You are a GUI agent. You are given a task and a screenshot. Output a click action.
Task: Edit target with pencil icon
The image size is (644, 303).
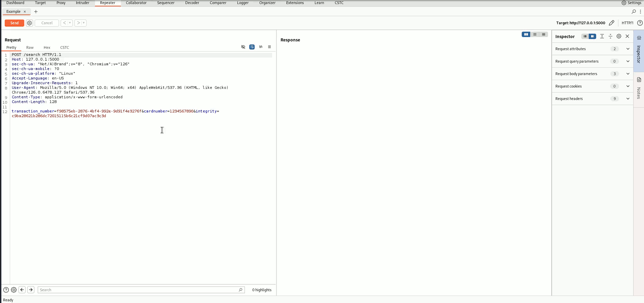tap(612, 23)
